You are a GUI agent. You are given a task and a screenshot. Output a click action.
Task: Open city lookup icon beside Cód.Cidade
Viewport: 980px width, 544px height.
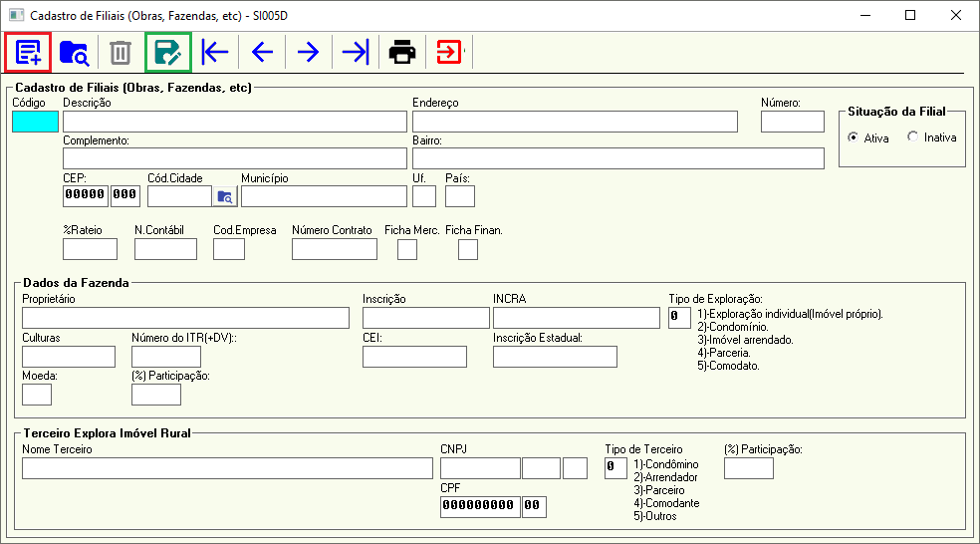[x=225, y=197]
